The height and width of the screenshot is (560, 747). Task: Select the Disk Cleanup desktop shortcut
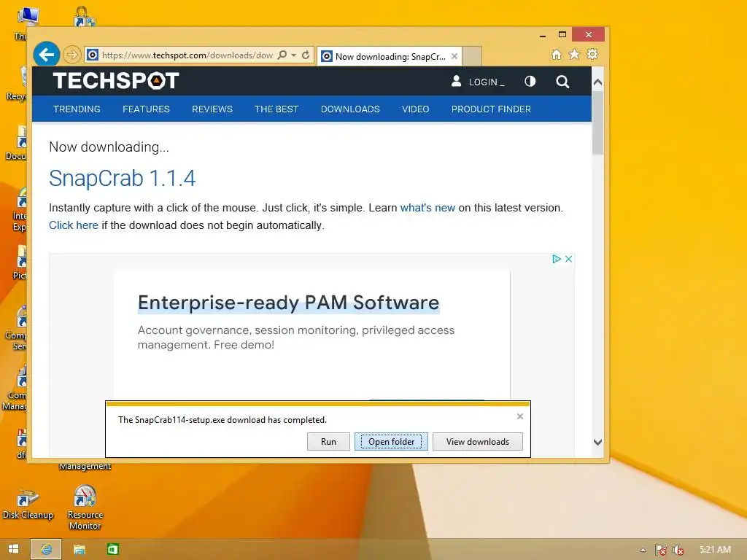pyautogui.click(x=28, y=505)
